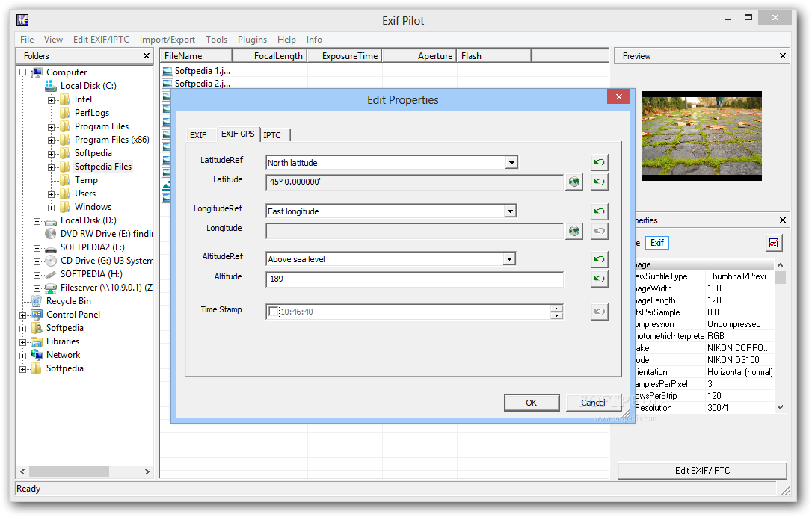This screenshot has height=517, width=812.
Task: Open the Tools menu
Action: (217, 40)
